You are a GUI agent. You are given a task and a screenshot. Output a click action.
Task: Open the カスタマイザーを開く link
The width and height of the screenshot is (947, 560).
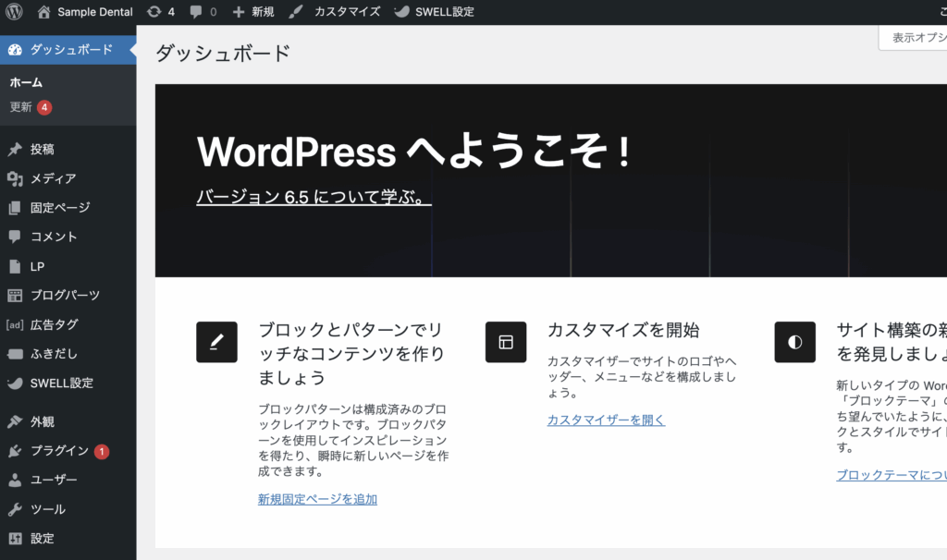pyautogui.click(x=606, y=420)
